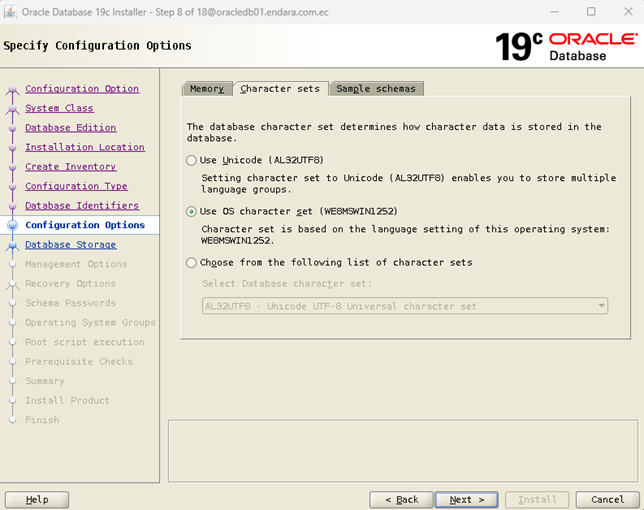
Task: Jump to Database Storage step link
Action: pyautogui.click(x=71, y=244)
